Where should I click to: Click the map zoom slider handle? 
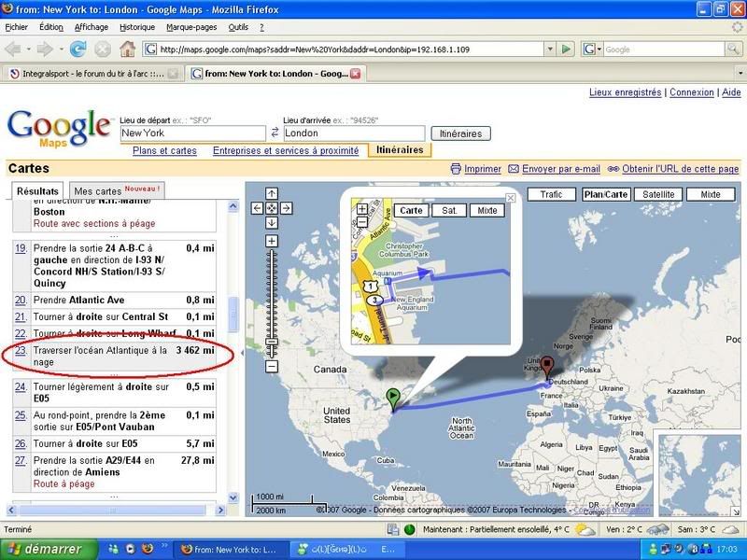click(x=272, y=342)
